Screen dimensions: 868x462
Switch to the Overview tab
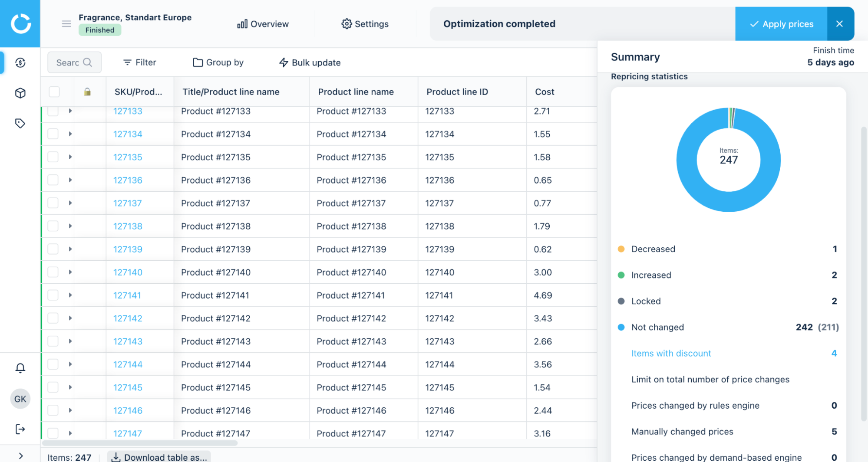tap(263, 24)
